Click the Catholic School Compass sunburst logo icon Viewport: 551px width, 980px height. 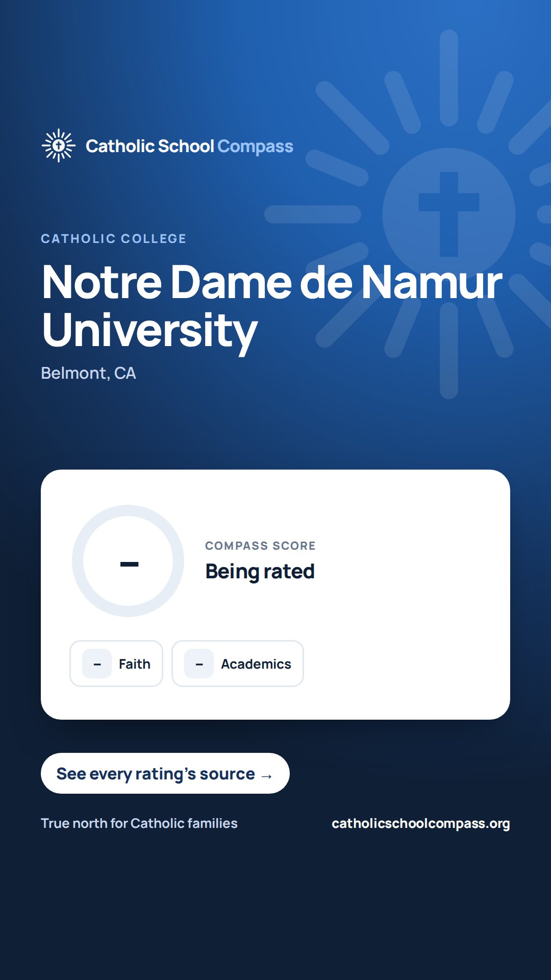point(59,145)
